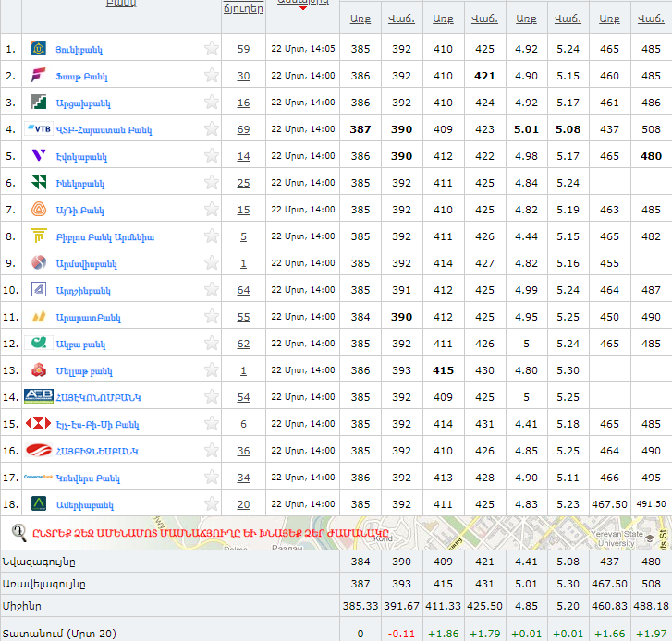
Task: Select the '22 Մրտ, 14:05' time cell for Unibank
Action: coord(303,49)
